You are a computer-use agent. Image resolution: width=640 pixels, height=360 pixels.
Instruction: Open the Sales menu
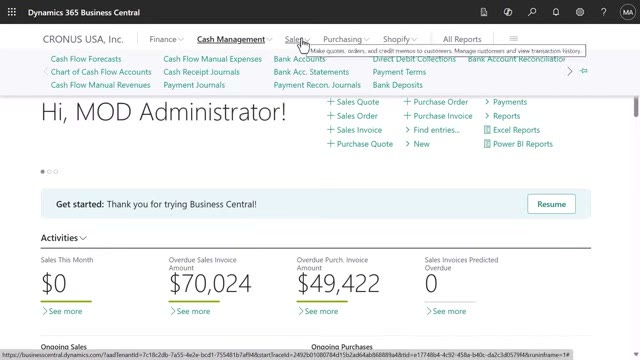point(294,39)
